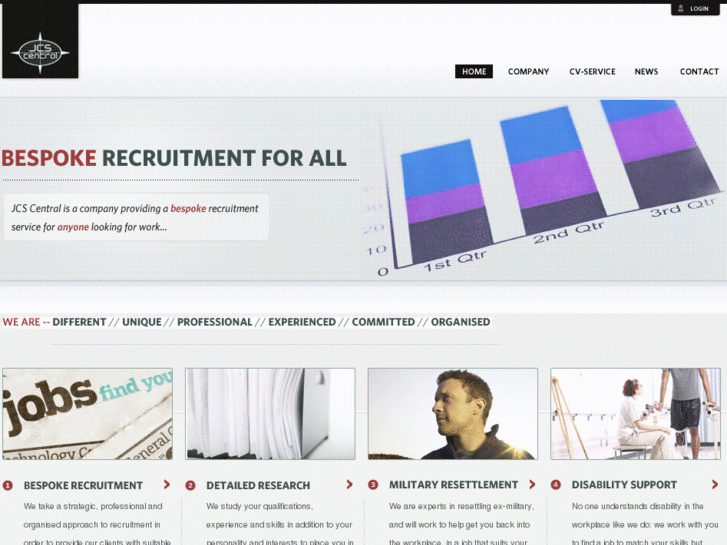Click the red arrow next to Bespoke Recruitment
Screen dimensions: 727x545
167,484
